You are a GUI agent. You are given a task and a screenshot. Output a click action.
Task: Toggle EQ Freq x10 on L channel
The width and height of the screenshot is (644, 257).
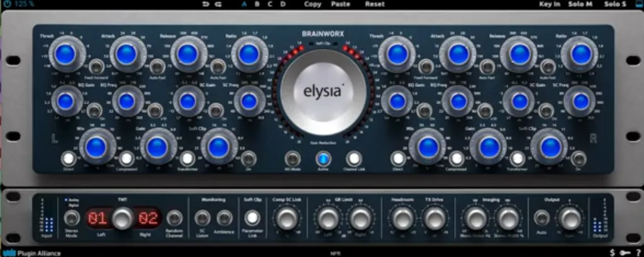[155, 110]
